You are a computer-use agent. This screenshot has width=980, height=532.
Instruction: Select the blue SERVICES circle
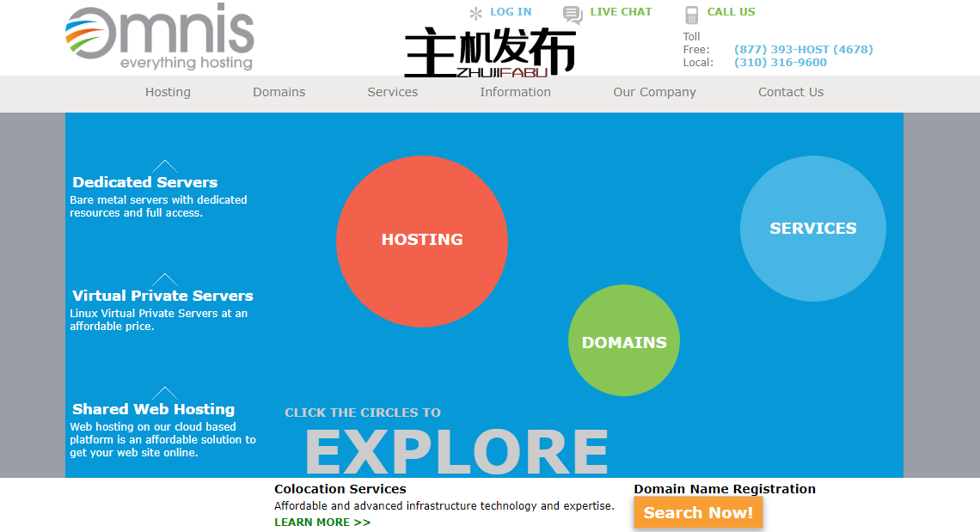tap(812, 229)
